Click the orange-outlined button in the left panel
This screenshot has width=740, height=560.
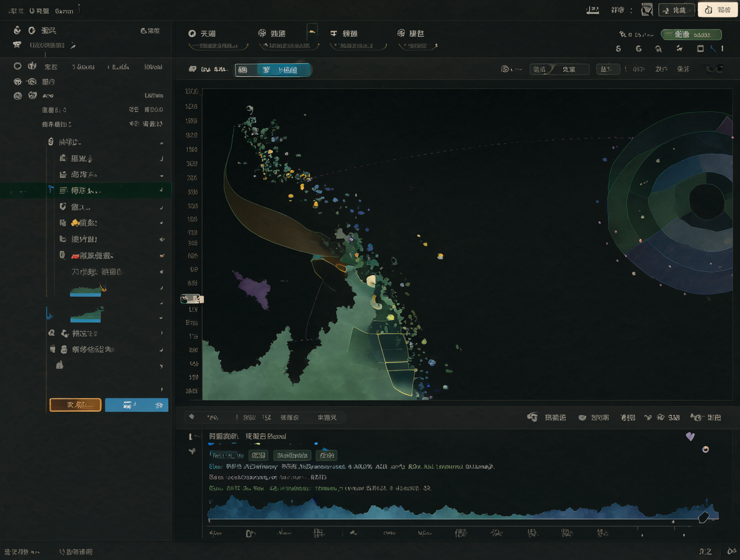pyautogui.click(x=76, y=405)
